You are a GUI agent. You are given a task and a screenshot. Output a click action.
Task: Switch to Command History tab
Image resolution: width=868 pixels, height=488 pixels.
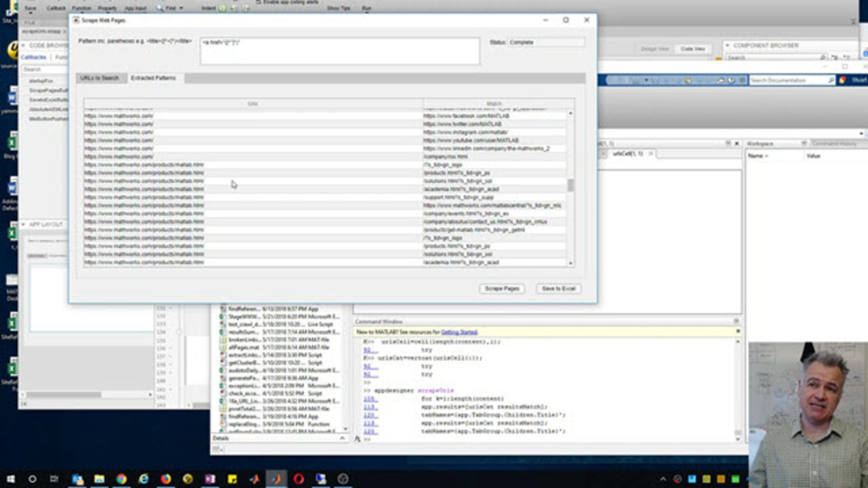[x=834, y=144]
